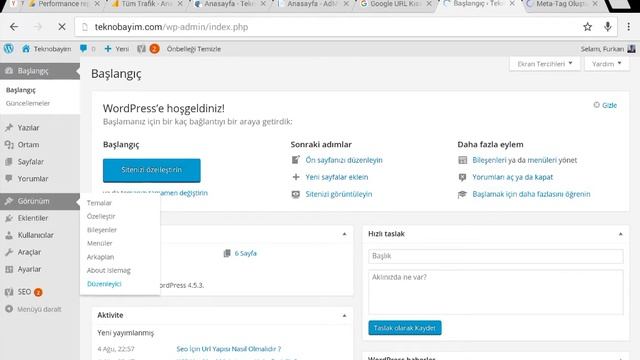Open Teknobayim site home in admin bar

pyautogui.click(x=46, y=49)
